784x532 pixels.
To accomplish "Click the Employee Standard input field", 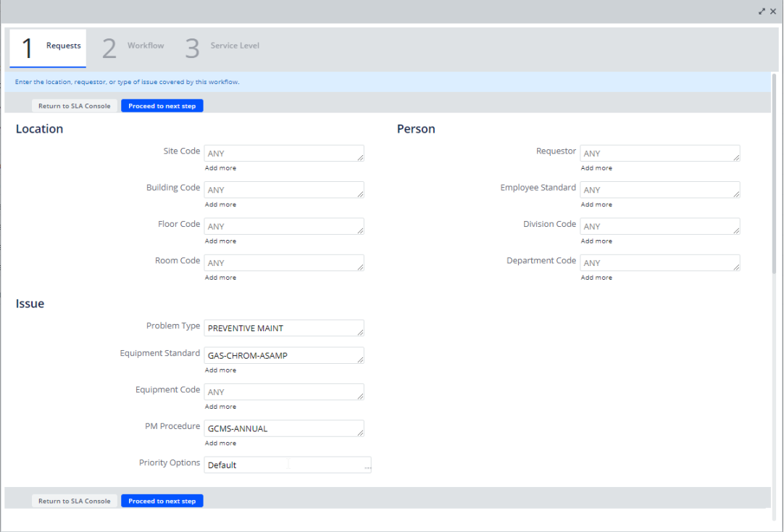I will (659, 190).
